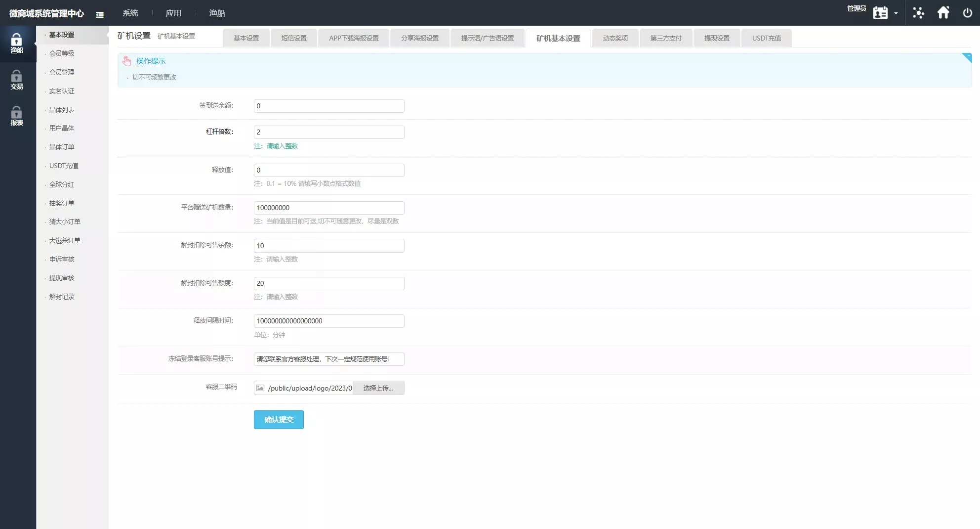The image size is (980, 529).
Task: Switch to the 提现设置 tab
Action: (x=717, y=38)
